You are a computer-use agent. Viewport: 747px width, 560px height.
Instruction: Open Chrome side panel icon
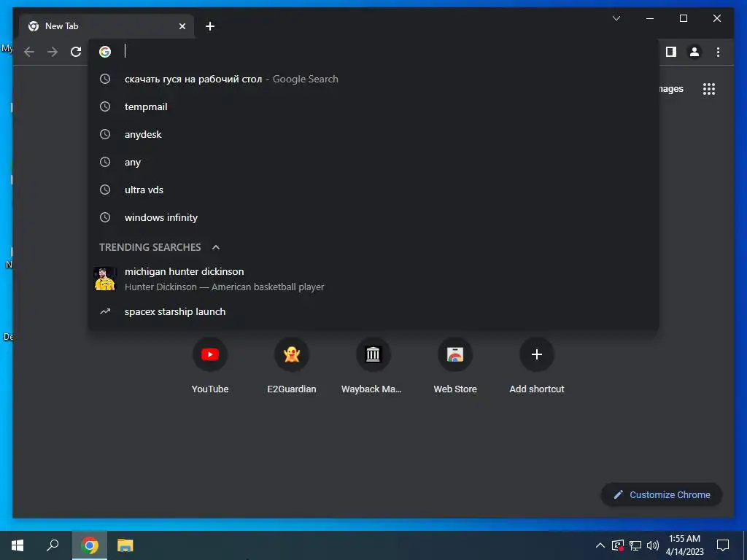point(671,52)
